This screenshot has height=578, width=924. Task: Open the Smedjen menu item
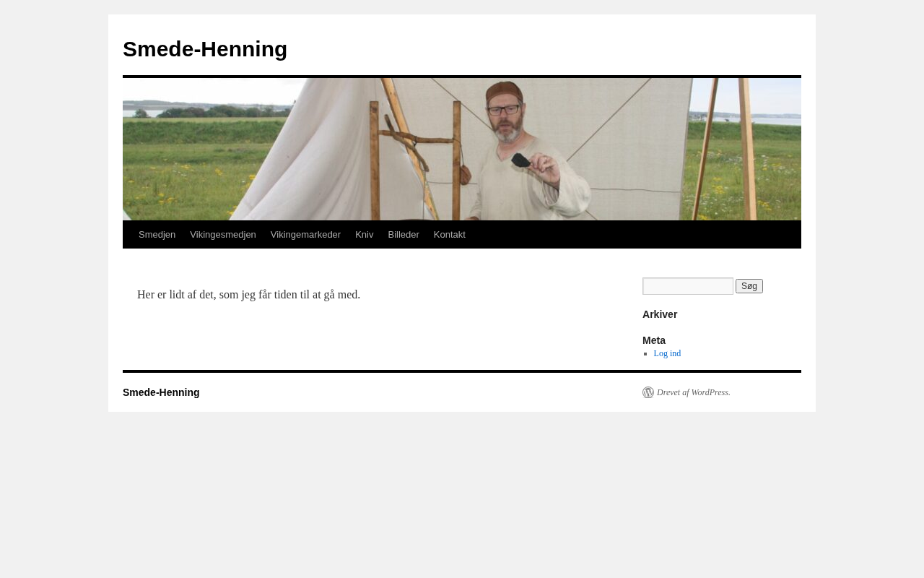pyautogui.click(x=157, y=235)
